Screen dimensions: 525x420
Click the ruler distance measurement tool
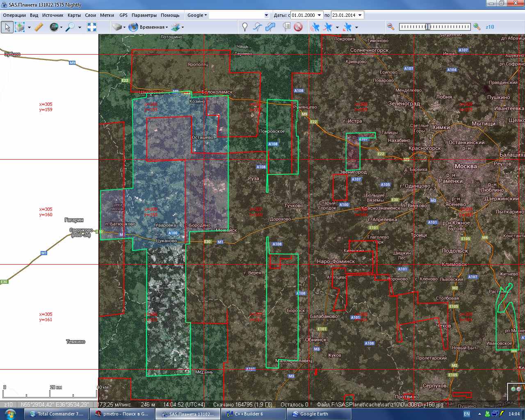pyautogui.click(x=39, y=27)
